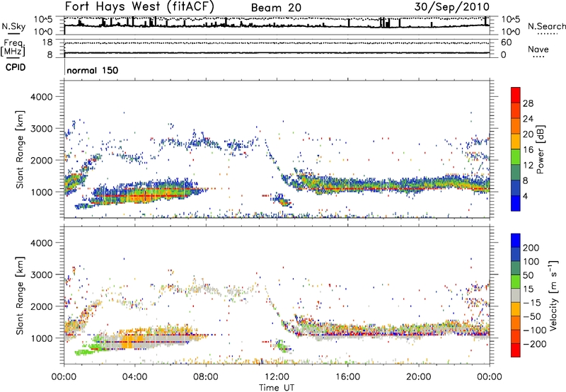Click the 'Freq. [MHz]' label
This screenshot has height=392, width=566.
point(13,47)
